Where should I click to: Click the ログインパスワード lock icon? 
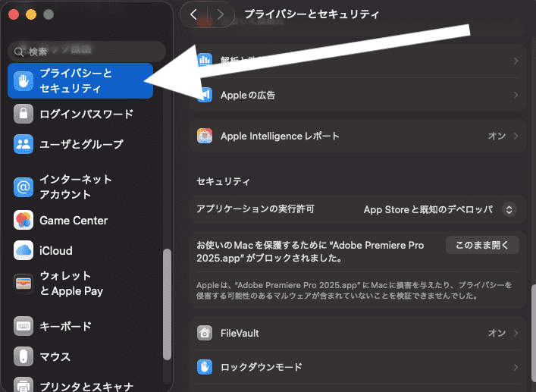24,114
